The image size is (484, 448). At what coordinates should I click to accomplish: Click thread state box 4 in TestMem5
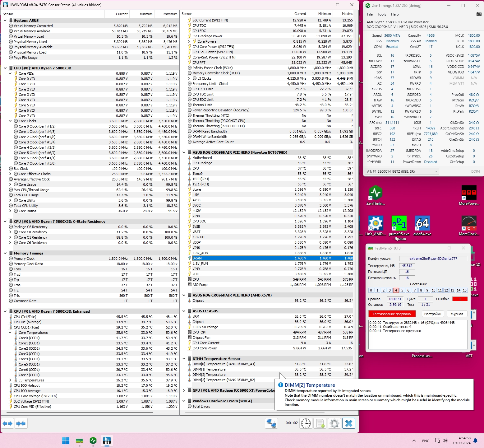tap(396, 290)
